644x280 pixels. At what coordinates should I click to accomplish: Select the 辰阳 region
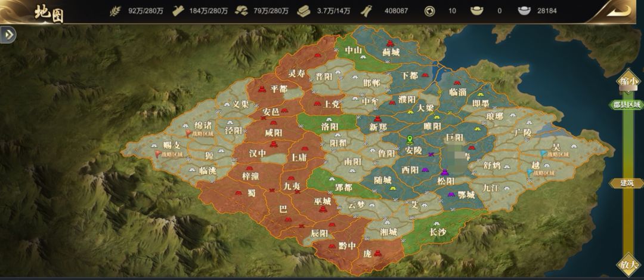pyautogui.click(x=320, y=233)
